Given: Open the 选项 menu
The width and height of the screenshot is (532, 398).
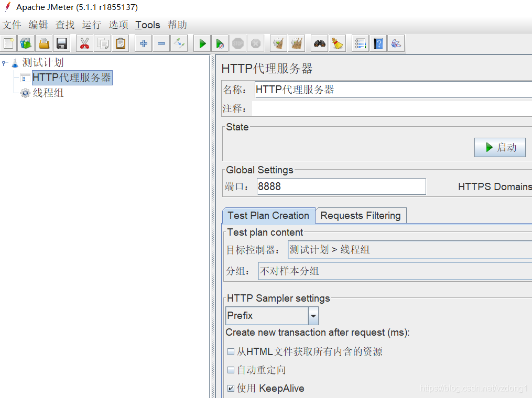Looking at the screenshot, I should 118,25.
